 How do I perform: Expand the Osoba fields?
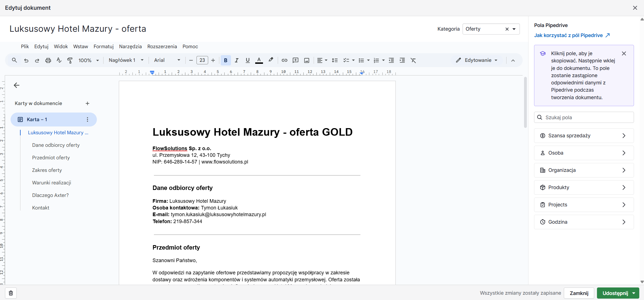pos(584,153)
